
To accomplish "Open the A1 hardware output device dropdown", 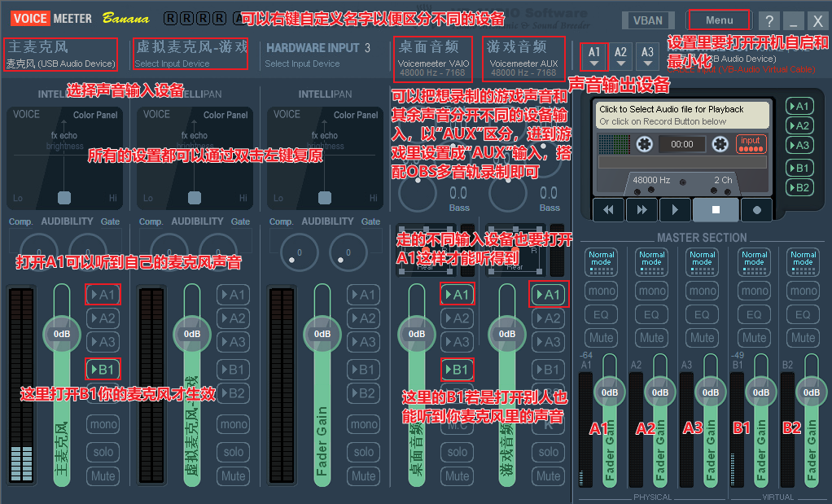I will [594, 55].
